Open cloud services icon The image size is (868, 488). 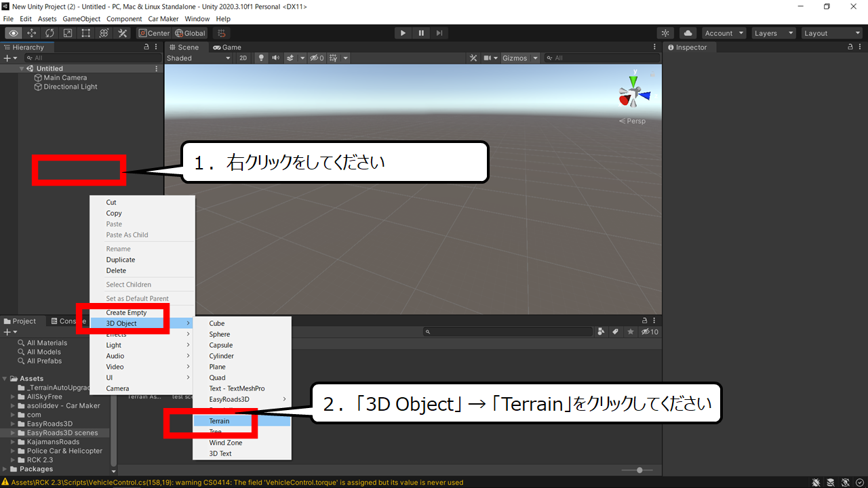pos(688,33)
